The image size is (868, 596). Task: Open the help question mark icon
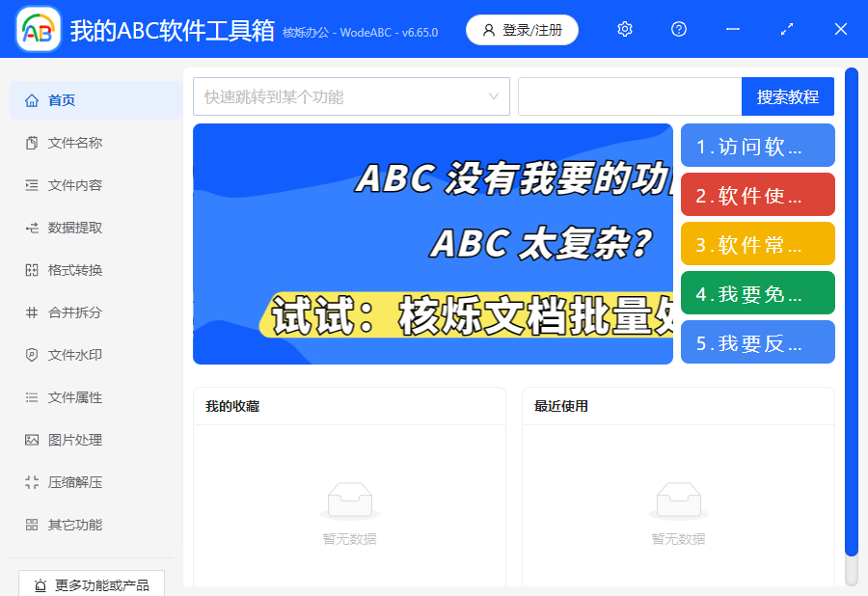point(679,29)
